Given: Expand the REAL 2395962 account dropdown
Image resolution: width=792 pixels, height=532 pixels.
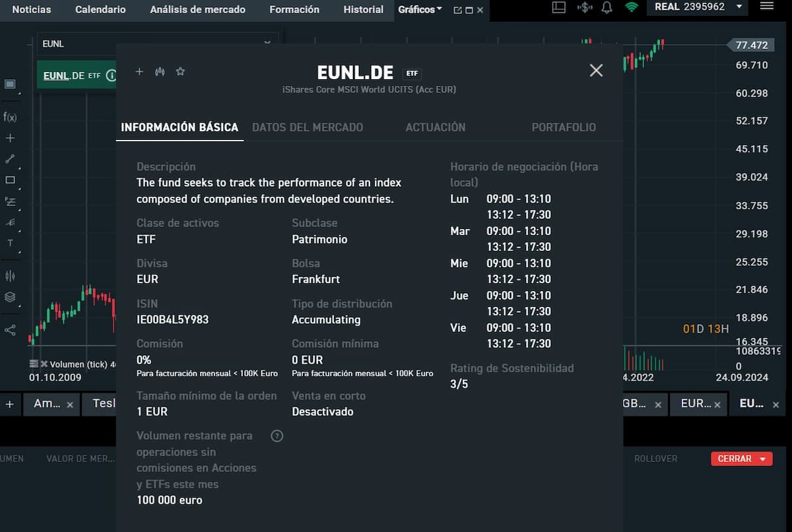Looking at the screenshot, I should tap(739, 7).
